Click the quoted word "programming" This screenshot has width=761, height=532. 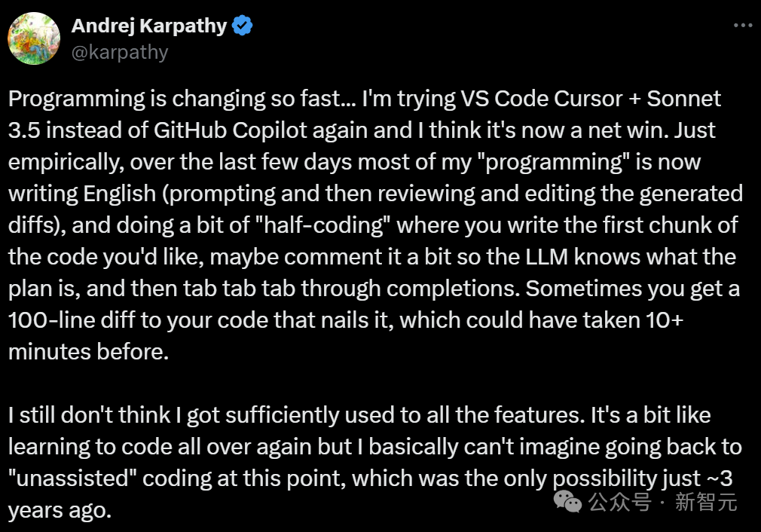coord(553,162)
